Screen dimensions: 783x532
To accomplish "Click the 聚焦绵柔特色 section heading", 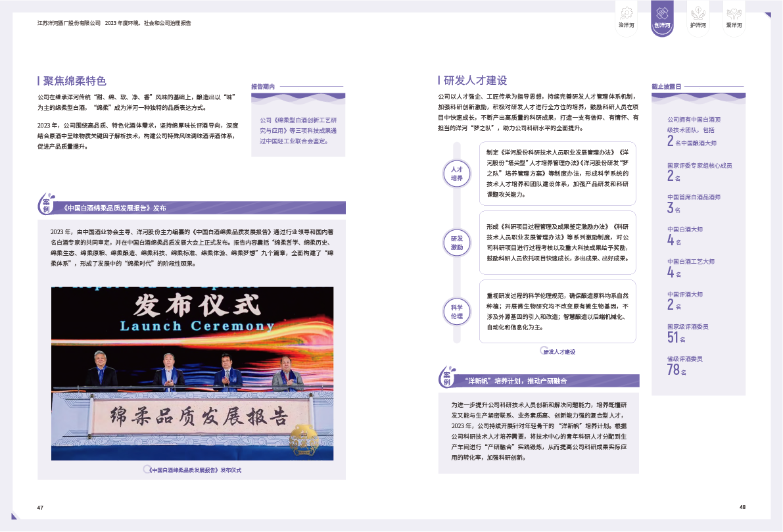I will coord(74,81).
